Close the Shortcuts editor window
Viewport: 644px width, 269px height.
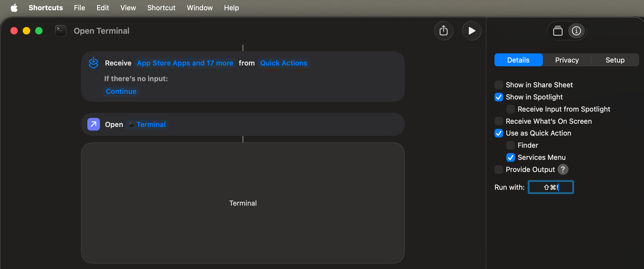[14, 31]
